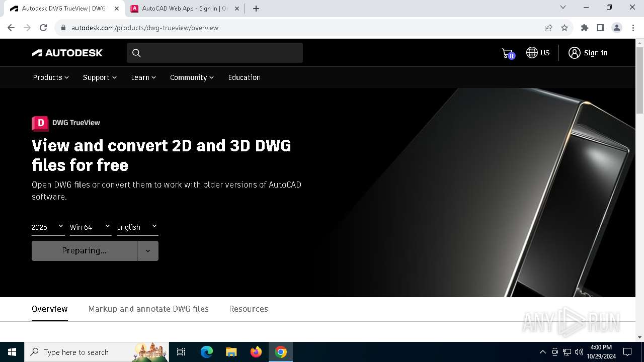This screenshot has height=362, width=644.
Task: Click the Preparing... download button
Action: point(84,251)
